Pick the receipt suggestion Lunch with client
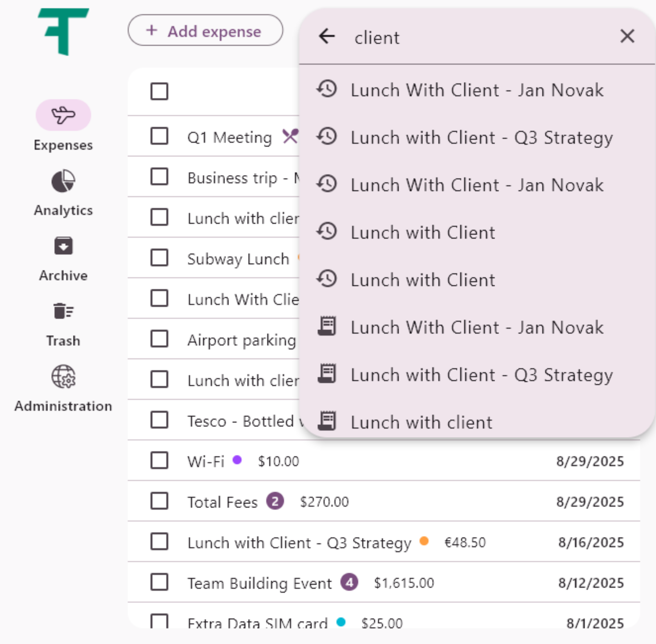This screenshot has width=656, height=644. [421, 422]
